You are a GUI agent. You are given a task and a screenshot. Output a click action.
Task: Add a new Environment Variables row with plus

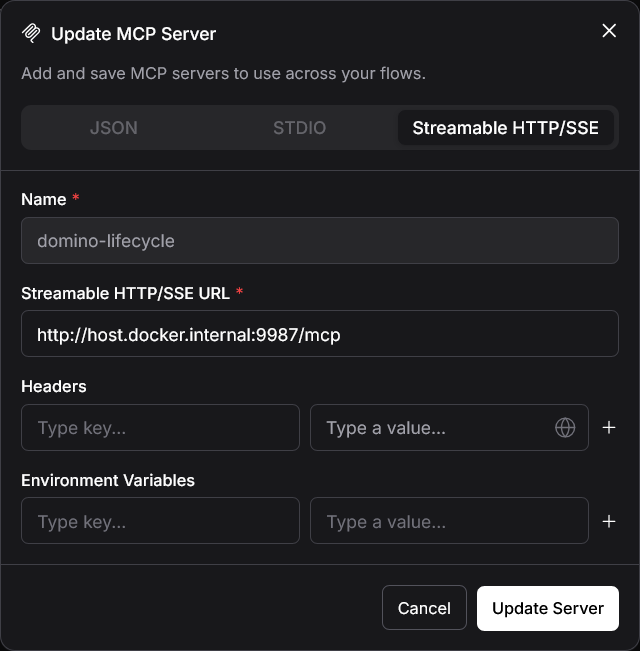click(608, 521)
